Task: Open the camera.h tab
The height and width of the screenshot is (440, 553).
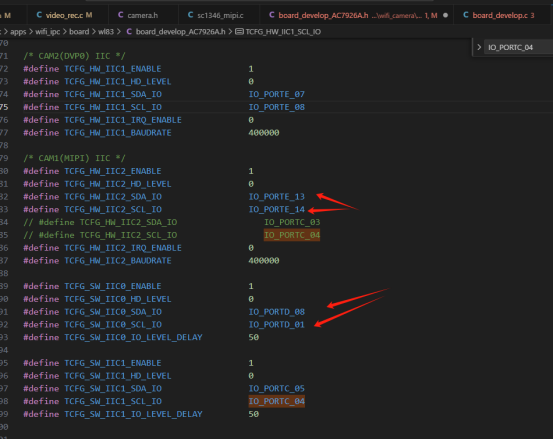Action: (x=142, y=15)
